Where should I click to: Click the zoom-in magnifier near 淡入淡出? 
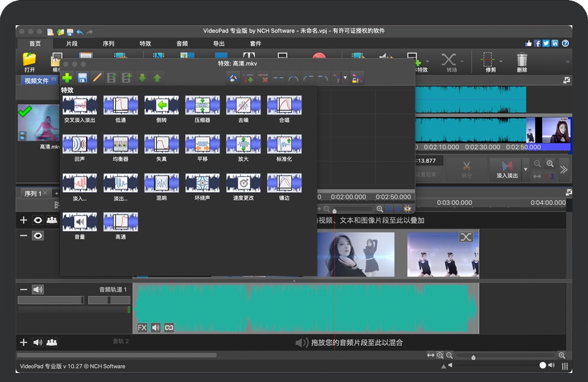(x=550, y=164)
